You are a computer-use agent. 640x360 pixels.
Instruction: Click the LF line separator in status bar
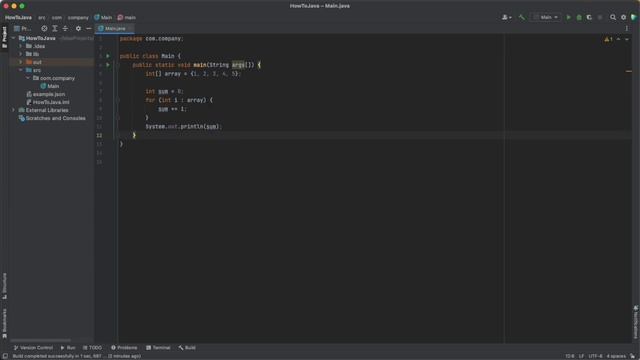point(581,356)
